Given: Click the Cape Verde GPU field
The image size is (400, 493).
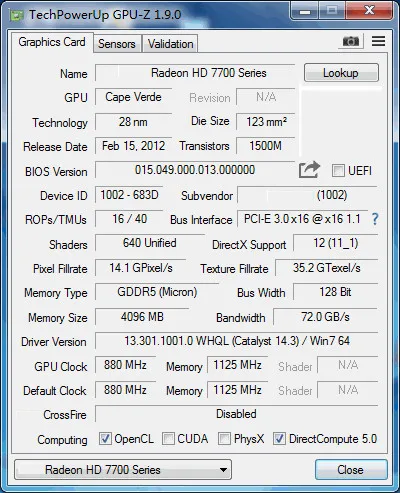Looking at the screenshot, I should pyautogui.click(x=134, y=97).
